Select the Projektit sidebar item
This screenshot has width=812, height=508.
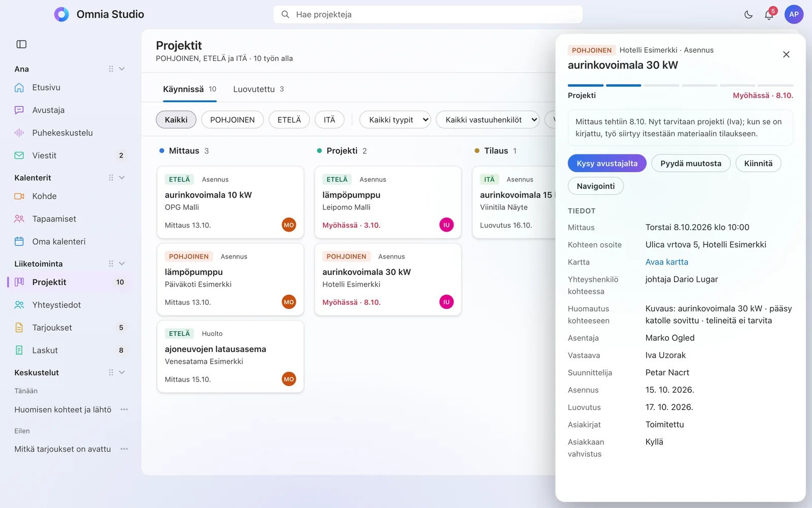click(x=71, y=282)
